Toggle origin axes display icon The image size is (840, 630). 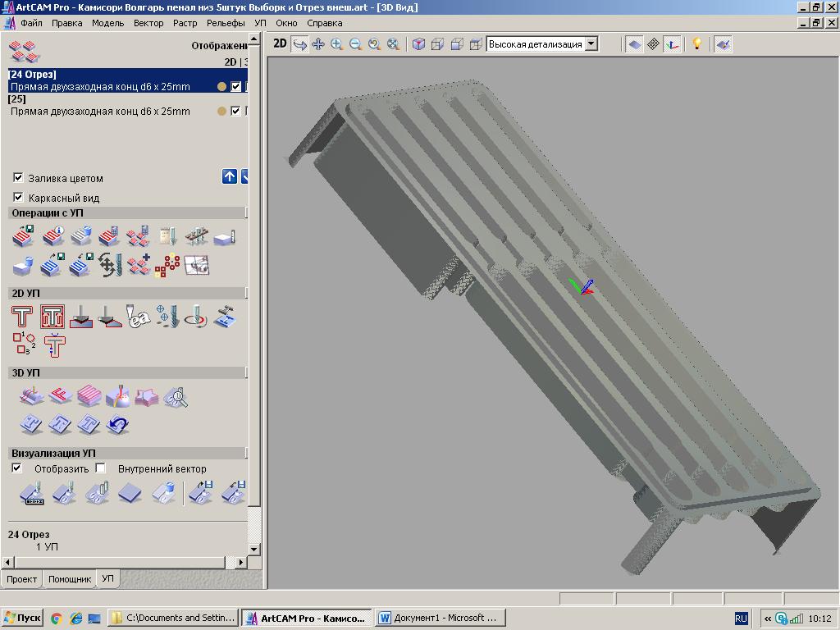point(672,44)
